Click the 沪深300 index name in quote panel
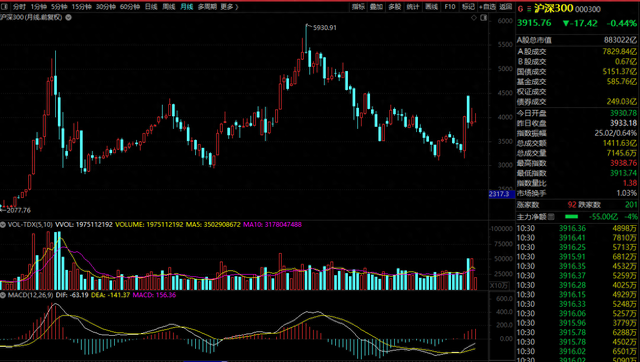 pos(553,8)
